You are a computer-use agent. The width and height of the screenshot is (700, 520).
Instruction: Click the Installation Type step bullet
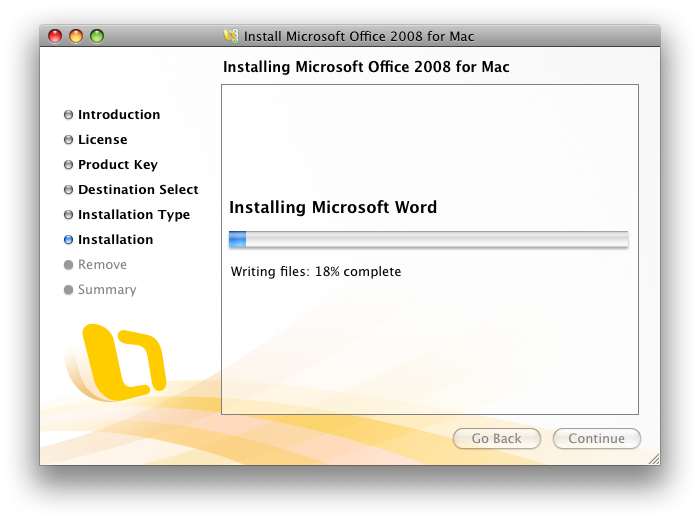pyautogui.click(x=68, y=215)
